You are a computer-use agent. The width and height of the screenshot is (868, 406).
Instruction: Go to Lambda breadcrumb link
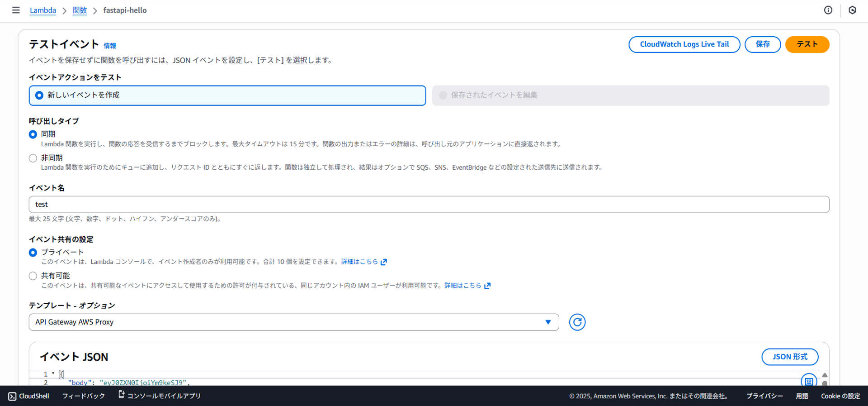click(43, 10)
